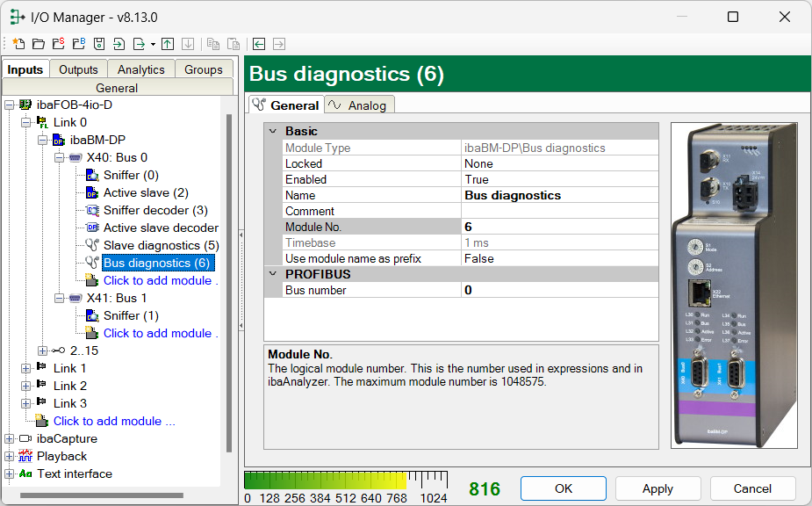Collapse the PROFIBUS property section

pos(273,274)
